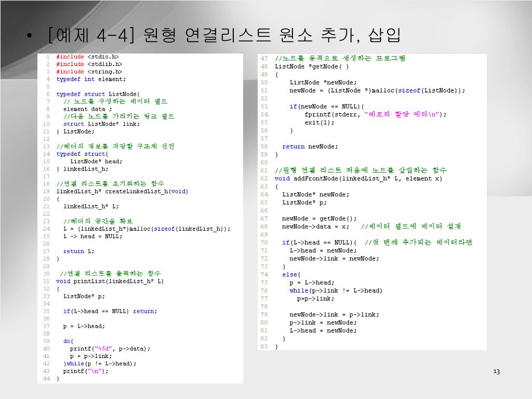Image resolution: width=532 pixels, height=399 pixels.
Task: Click 'ListNode* p;' on line 65
Action: [304, 202]
